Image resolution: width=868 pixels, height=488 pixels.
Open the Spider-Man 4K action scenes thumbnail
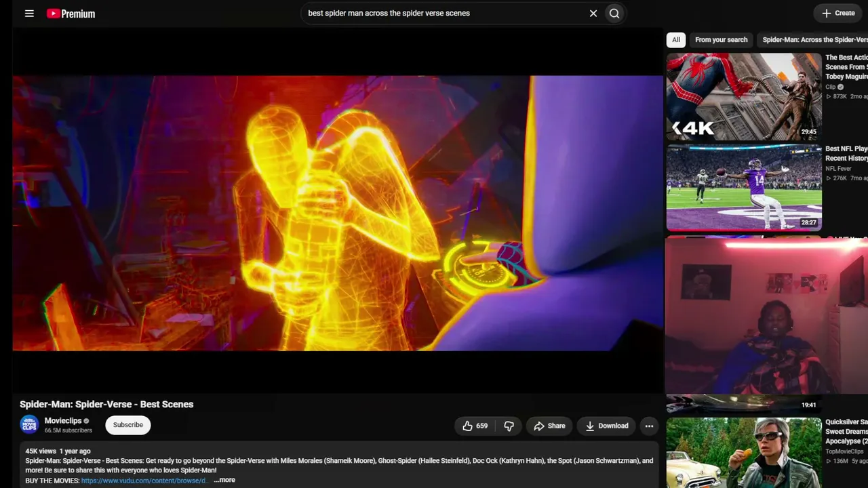pyautogui.click(x=744, y=96)
